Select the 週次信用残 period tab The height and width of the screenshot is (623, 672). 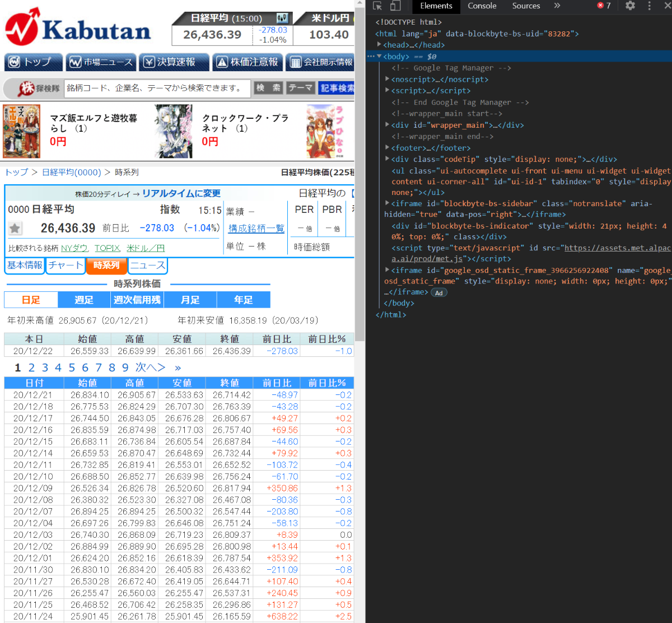tap(137, 300)
